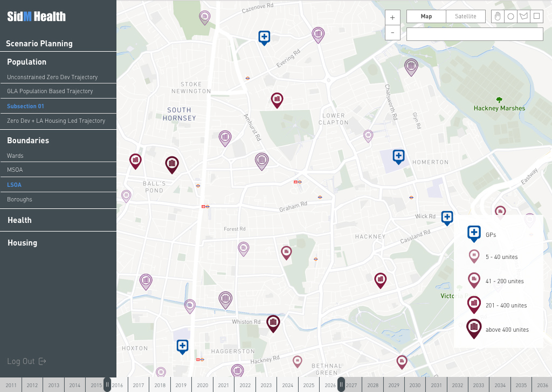Click the GP marker on Wick Rd
Image resolution: width=552 pixels, height=392 pixels.
click(x=447, y=218)
